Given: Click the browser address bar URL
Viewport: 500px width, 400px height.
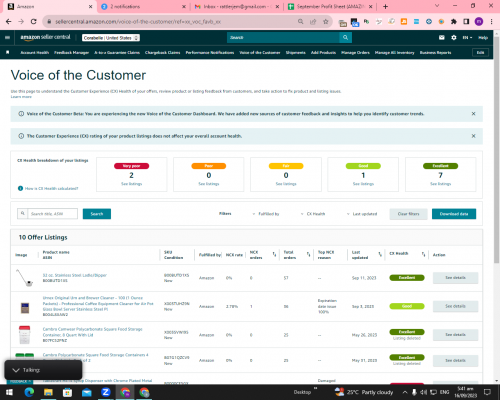Looking at the screenshot, I should click(138, 22).
